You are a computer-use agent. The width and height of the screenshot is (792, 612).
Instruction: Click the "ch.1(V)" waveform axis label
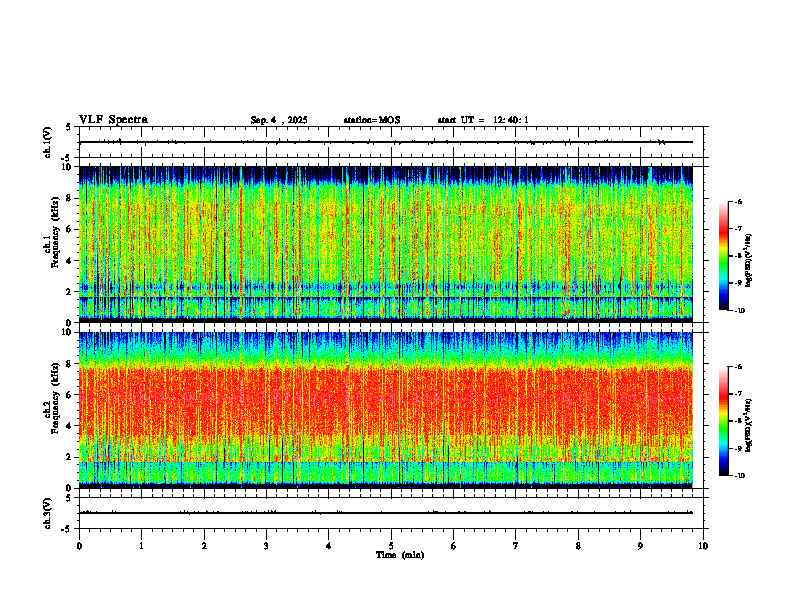click(47, 142)
